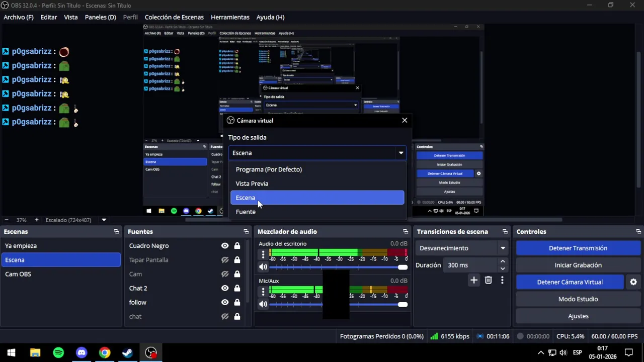Show the Tapar Pantalla source
This screenshot has height=362, width=644.
pos(225,260)
